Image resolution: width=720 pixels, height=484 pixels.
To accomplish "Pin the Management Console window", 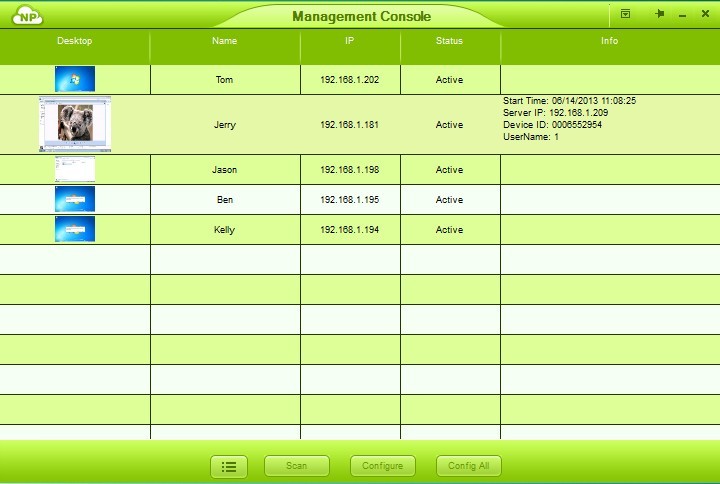I will (x=659, y=15).
